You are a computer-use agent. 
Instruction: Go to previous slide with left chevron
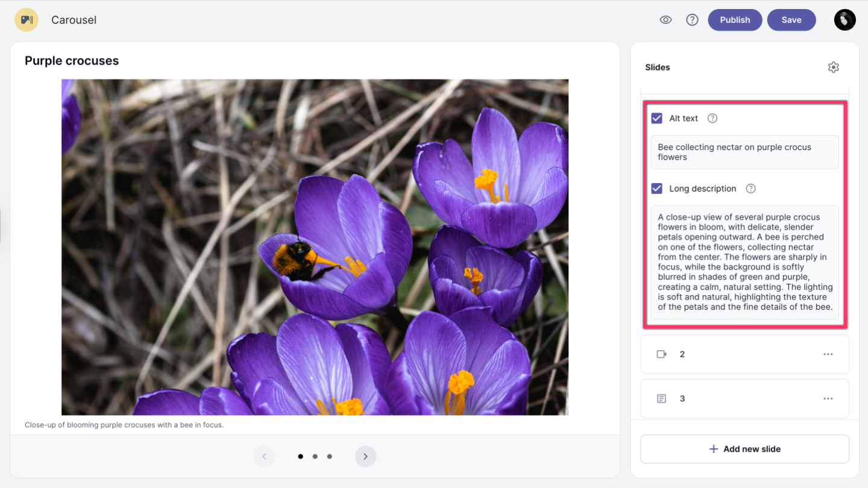tap(264, 457)
